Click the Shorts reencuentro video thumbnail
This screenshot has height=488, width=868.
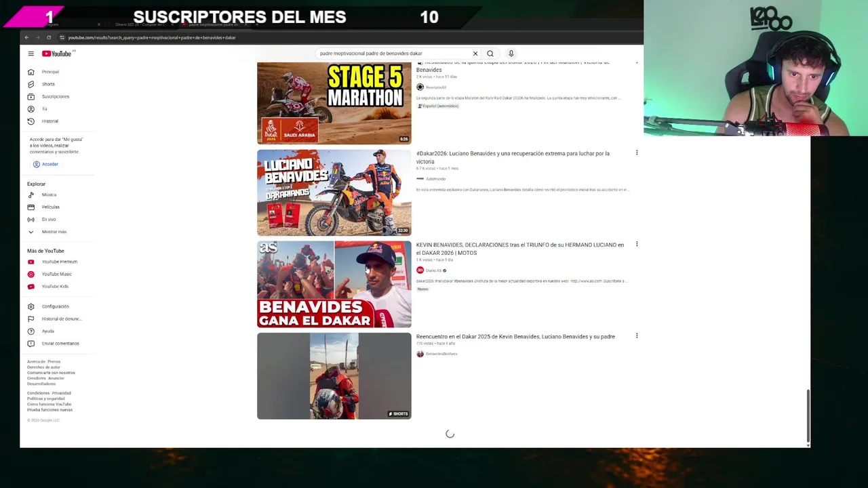(334, 375)
